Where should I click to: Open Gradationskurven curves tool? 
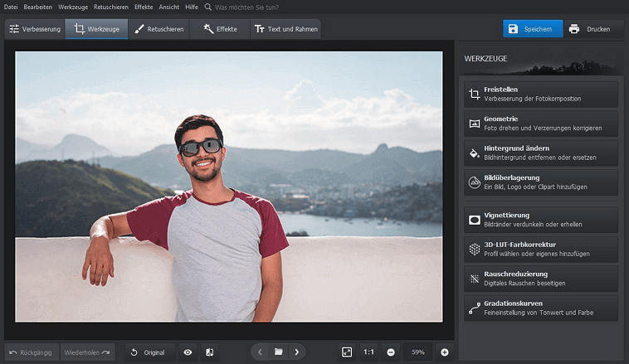(x=540, y=308)
